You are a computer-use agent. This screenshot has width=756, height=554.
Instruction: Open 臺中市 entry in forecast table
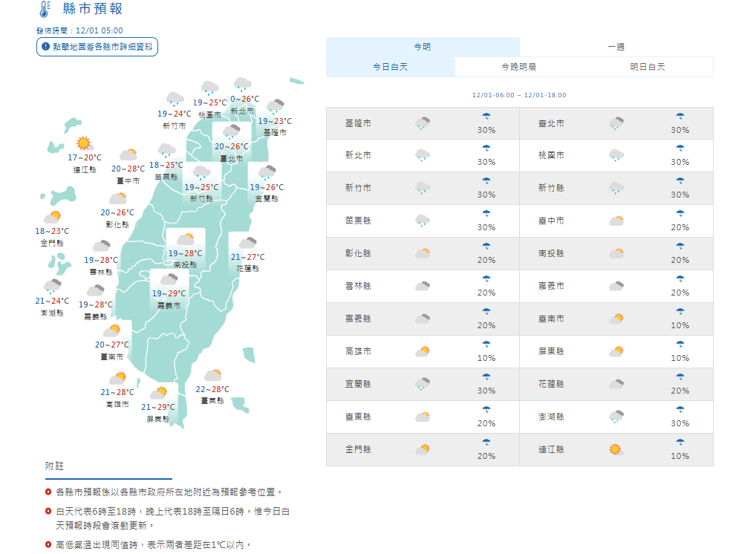point(551,221)
